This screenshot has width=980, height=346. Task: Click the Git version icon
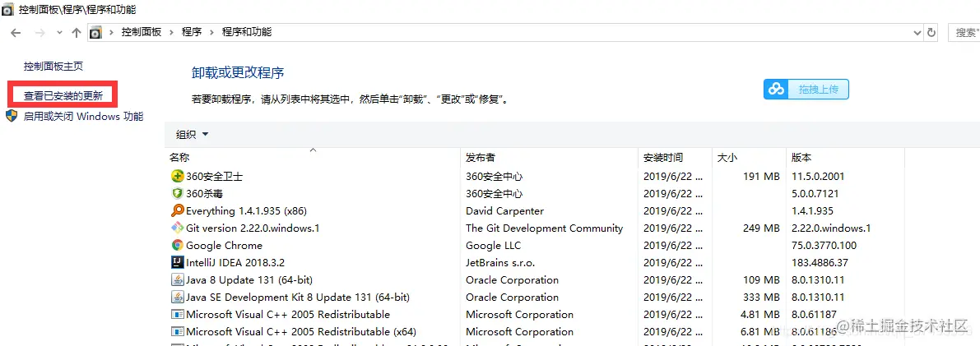[177, 228]
